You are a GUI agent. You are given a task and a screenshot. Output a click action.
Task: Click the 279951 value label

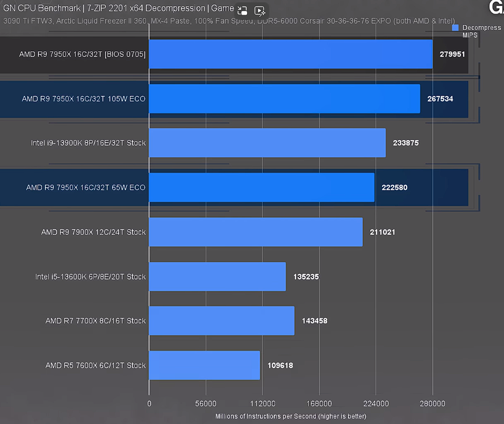452,54
